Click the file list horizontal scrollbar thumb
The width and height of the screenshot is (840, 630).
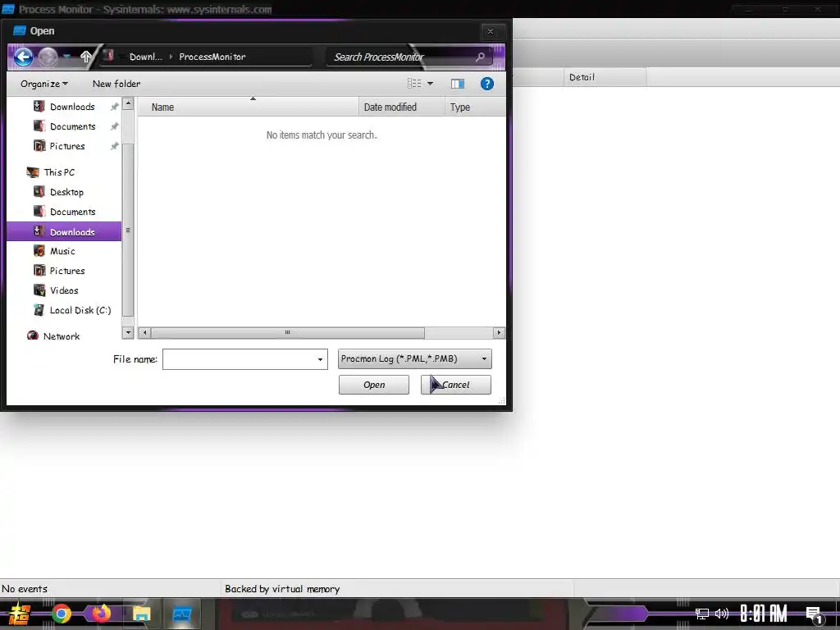tap(288, 333)
